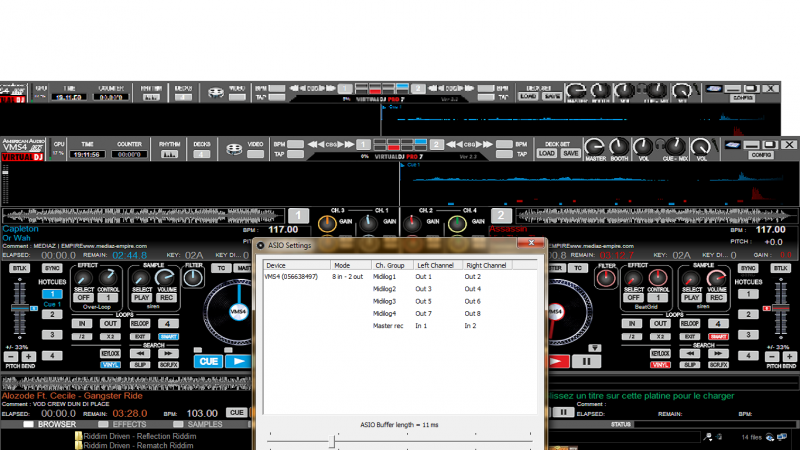
Task: Click the CONFIG button in front window
Action: click(x=761, y=155)
